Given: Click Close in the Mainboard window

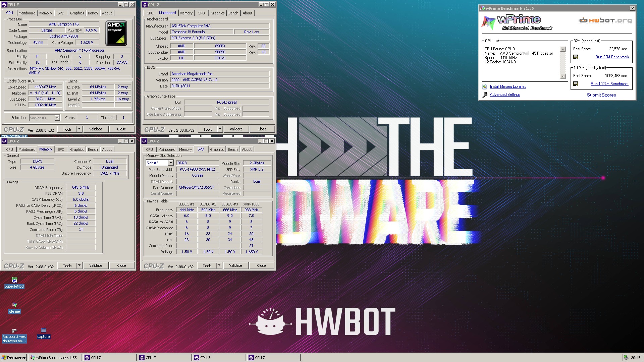Looking at the screenshot, I should click(262, 129).
